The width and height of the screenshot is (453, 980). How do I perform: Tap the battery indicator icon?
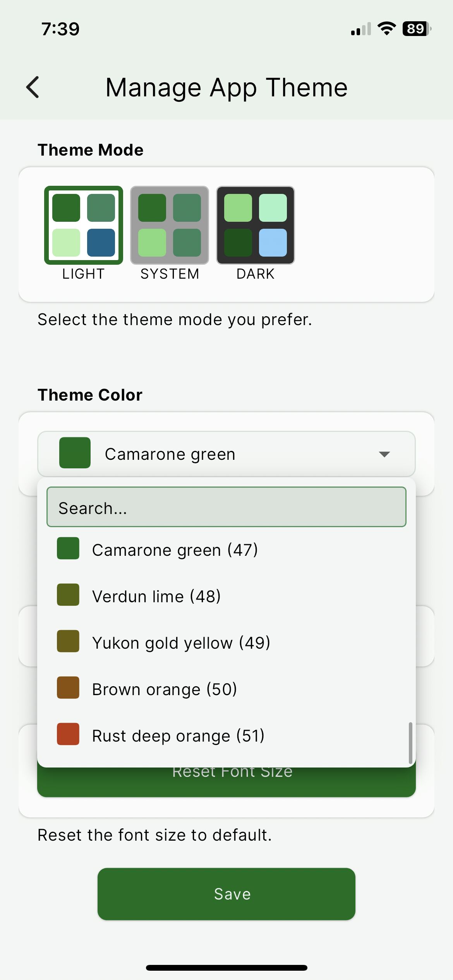tap(417, 29)
